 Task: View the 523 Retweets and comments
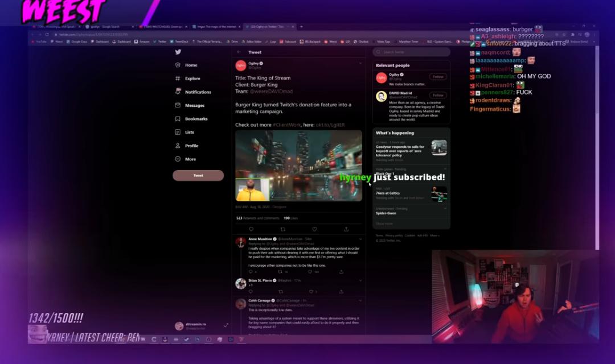tap(258, 218)
